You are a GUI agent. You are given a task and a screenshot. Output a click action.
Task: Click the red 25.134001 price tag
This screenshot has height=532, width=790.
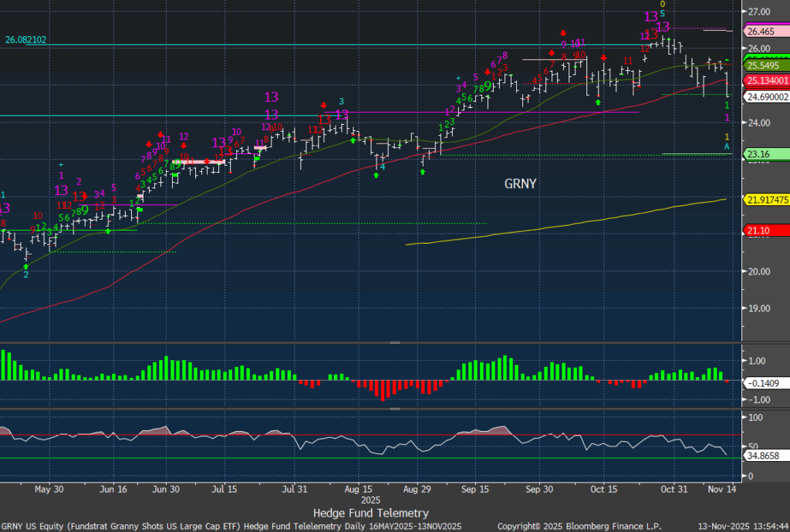766,81
